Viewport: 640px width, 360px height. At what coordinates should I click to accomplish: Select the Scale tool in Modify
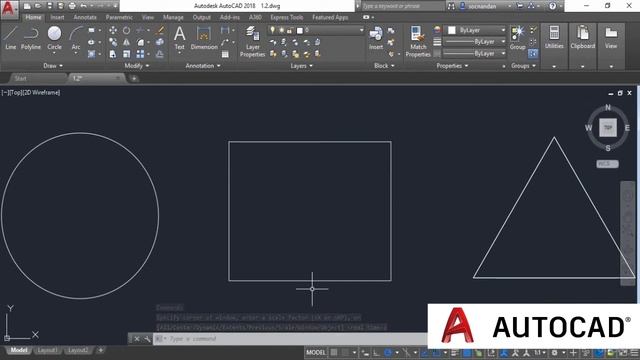(x=127, y=54)
